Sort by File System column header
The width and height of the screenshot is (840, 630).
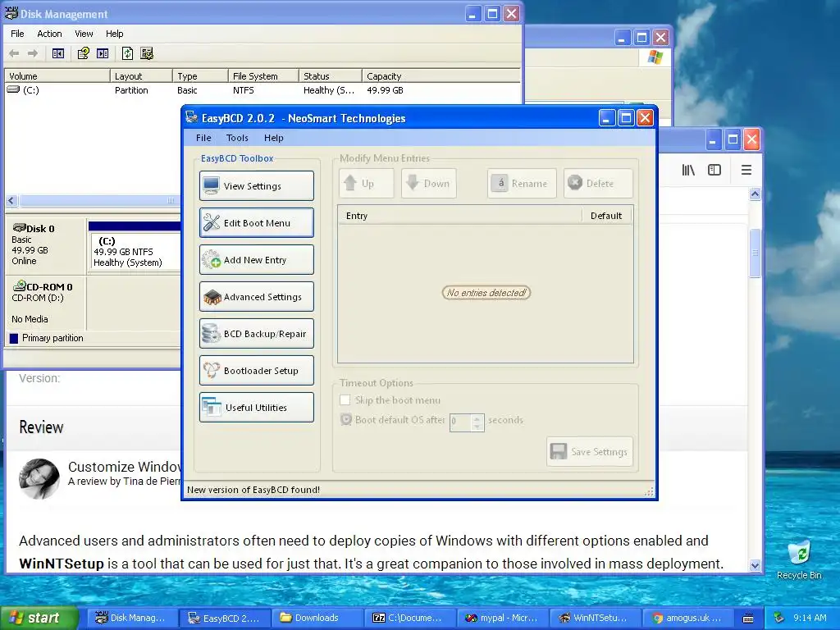pyautogui.click(x=263, y=76)
